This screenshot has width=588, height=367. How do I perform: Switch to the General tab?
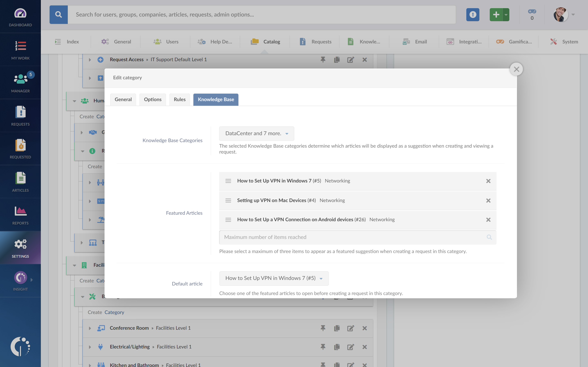[123, 99]
